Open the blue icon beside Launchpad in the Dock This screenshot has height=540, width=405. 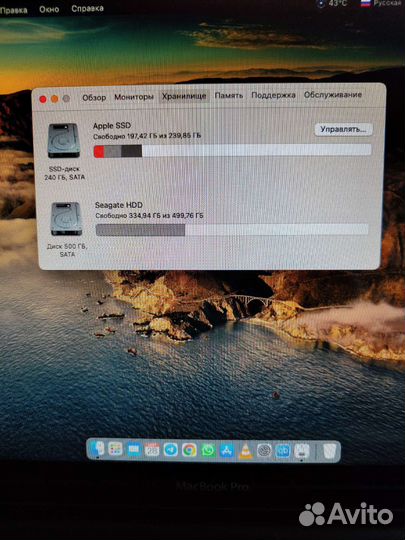(134, 449)
